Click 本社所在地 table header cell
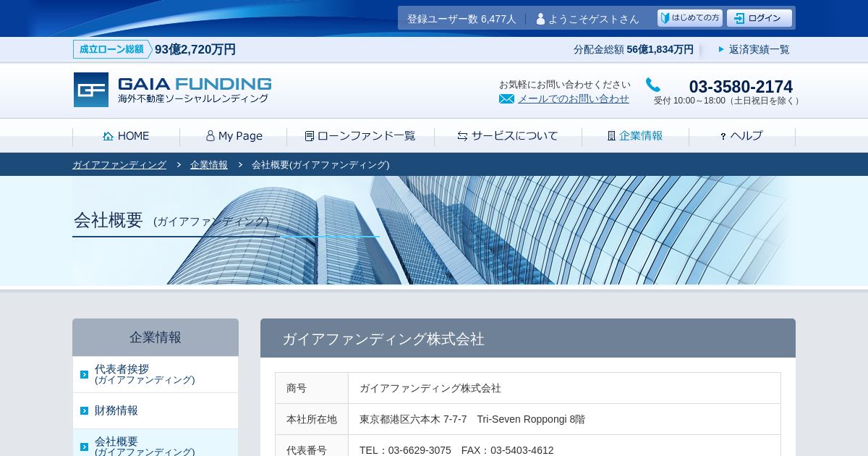This screenshot has height=456, width=868. pos(312,419)
